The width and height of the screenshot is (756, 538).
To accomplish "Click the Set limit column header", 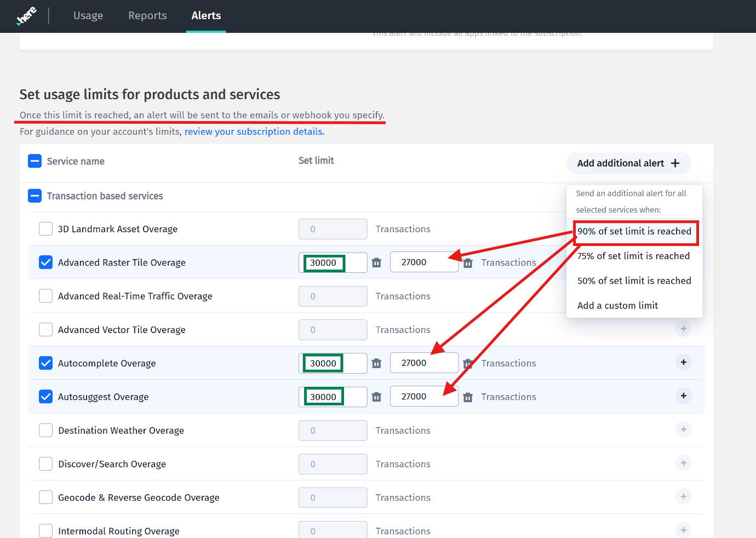I will [x=316, y=161].
